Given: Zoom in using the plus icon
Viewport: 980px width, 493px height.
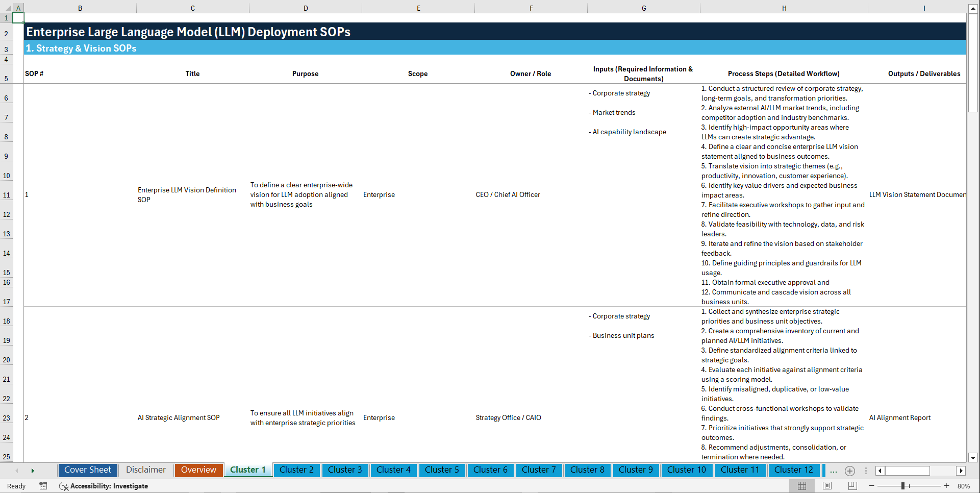Looking at the screenshot, I should click(x=947, y=486).
